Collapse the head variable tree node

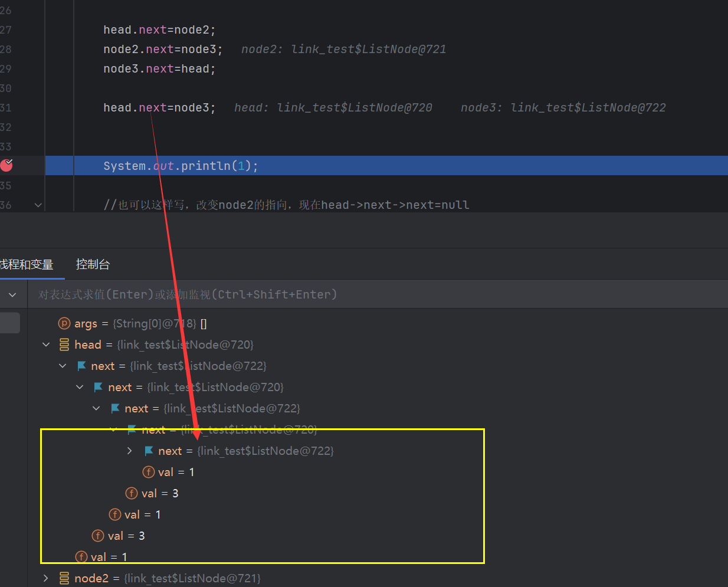pos(46,345)
